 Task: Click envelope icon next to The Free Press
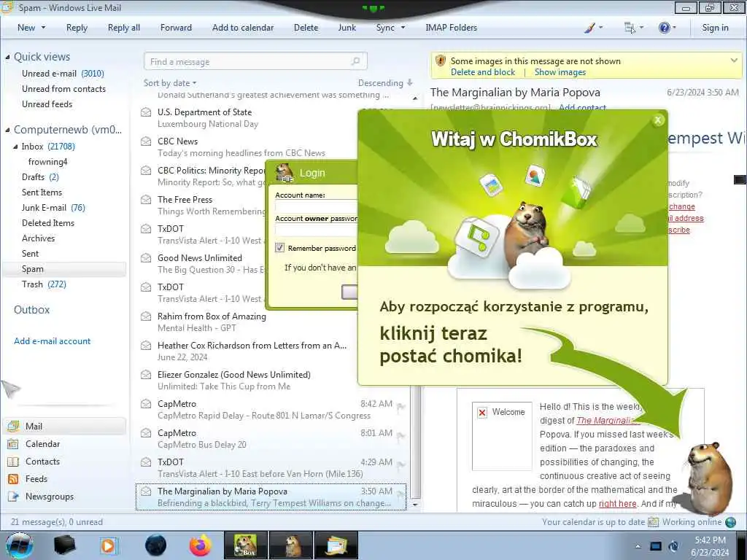point(146,200)
